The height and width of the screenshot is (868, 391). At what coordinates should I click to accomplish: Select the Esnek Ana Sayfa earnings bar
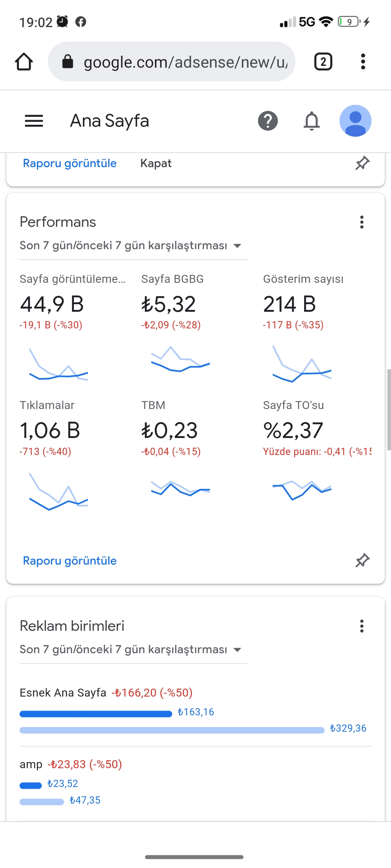pos(96,714)
